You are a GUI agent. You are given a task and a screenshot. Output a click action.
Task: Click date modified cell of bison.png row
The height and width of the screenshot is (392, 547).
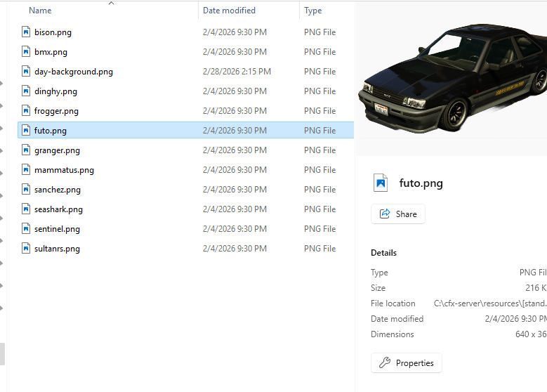click(x=235, y=32)
